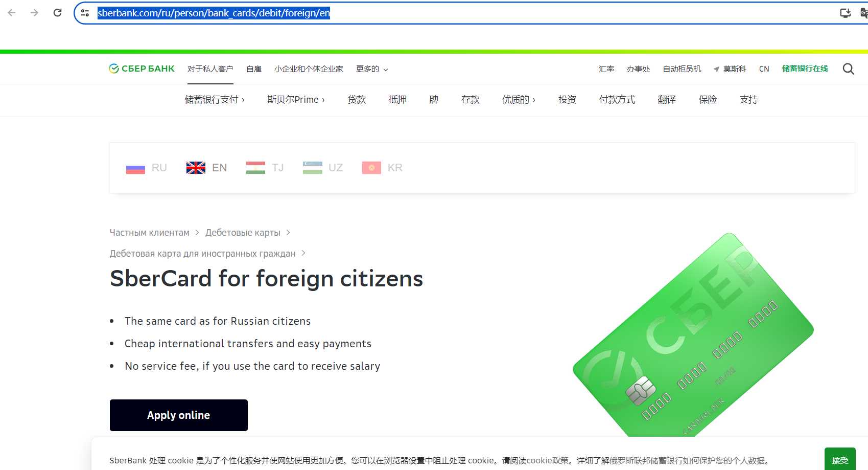Screen dimensions: 868x470
Task: Switch site language via CN link
Action: click(x=764, y=69)
